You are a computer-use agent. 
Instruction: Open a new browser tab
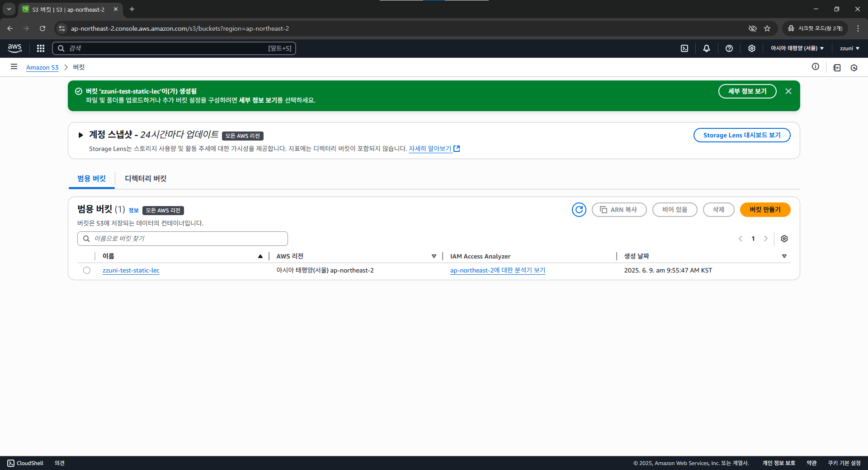tap(132, 9)
